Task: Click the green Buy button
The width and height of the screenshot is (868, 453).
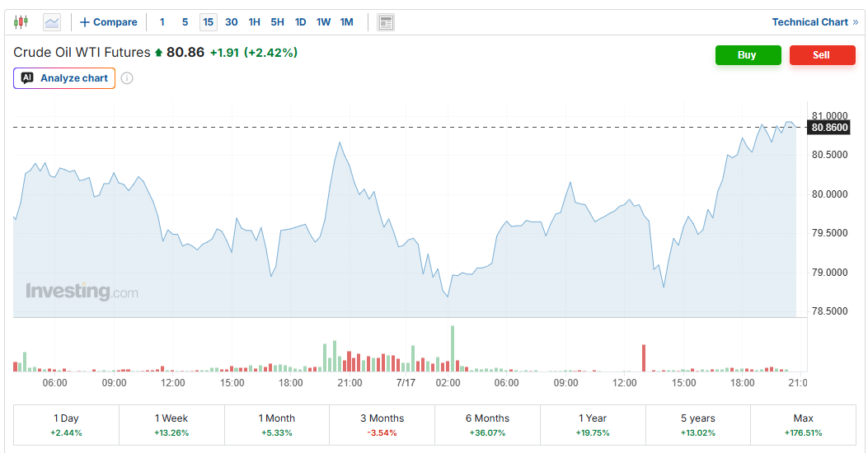Action: (x=748, y=54)
